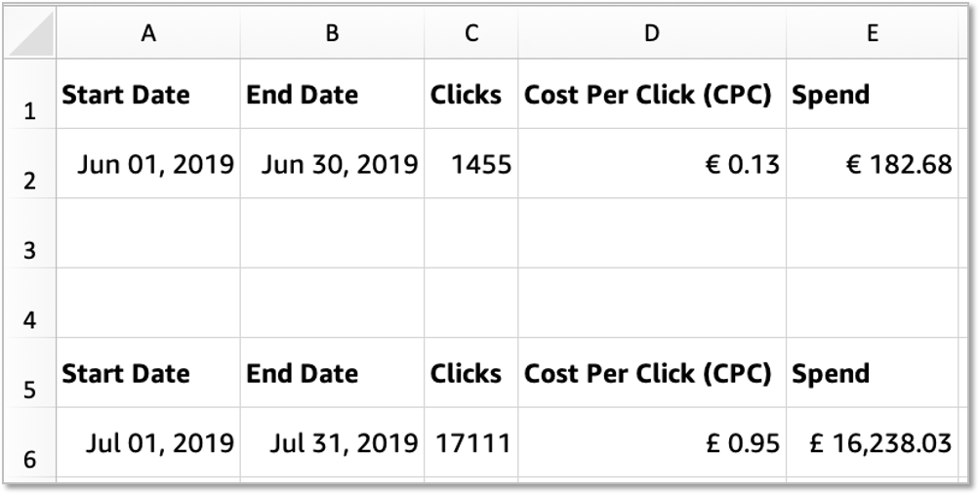Select row 1 header
The height and width of the screenshot is (495, 980).
29,111
